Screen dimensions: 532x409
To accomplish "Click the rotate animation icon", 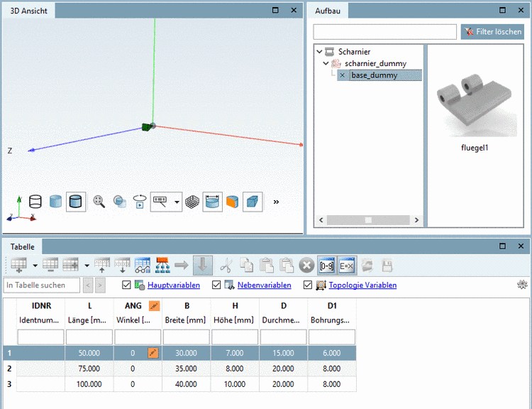I will (x=140, y=202).
